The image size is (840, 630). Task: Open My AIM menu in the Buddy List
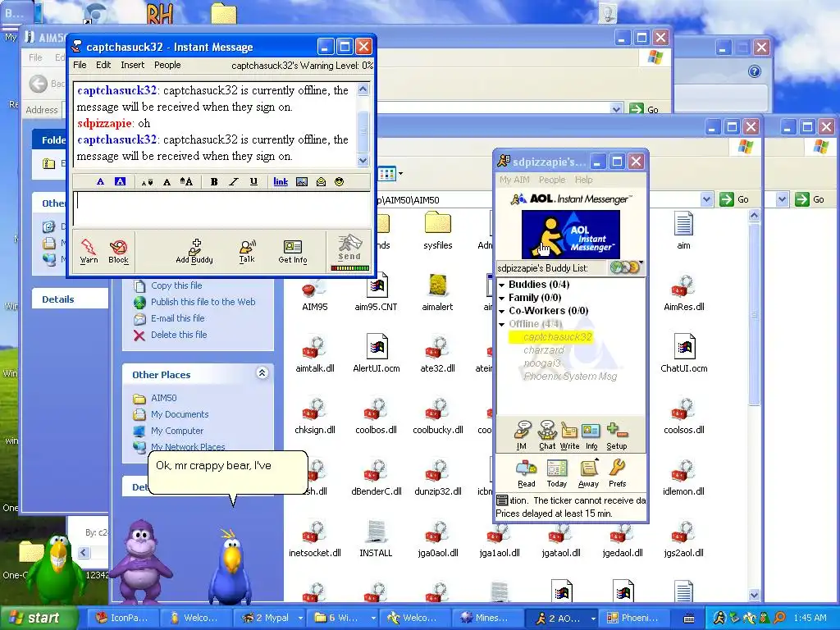(514, 180)
